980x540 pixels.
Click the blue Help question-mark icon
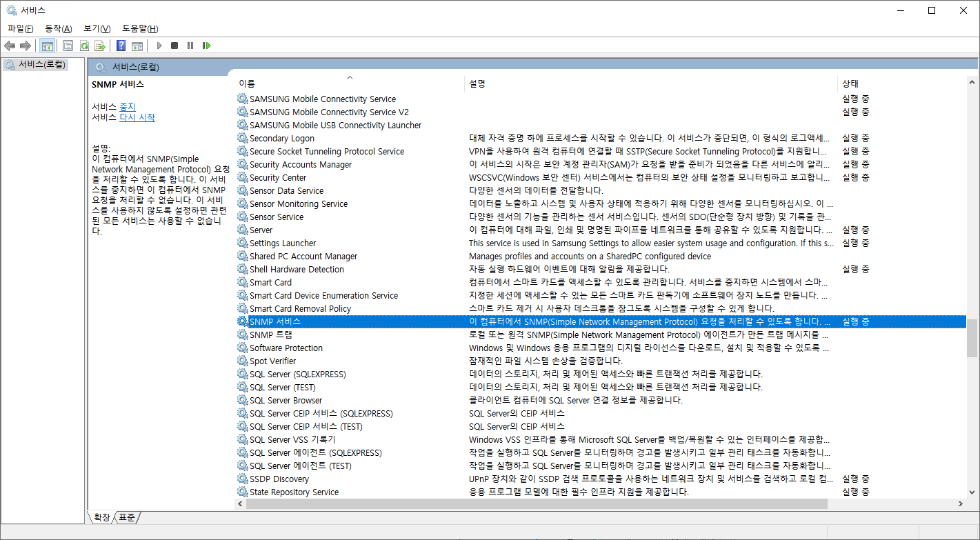click(121, 46)
